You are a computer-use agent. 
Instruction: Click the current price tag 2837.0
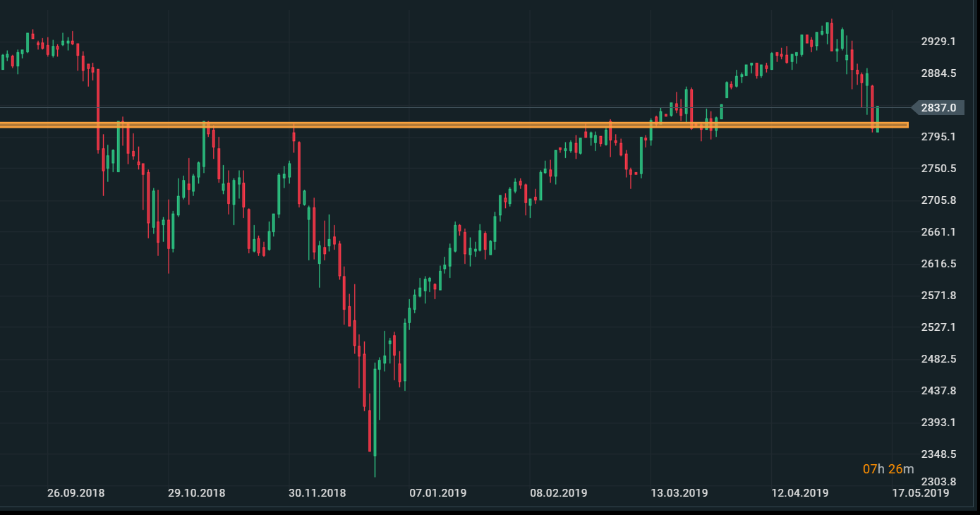click(938, 107)
